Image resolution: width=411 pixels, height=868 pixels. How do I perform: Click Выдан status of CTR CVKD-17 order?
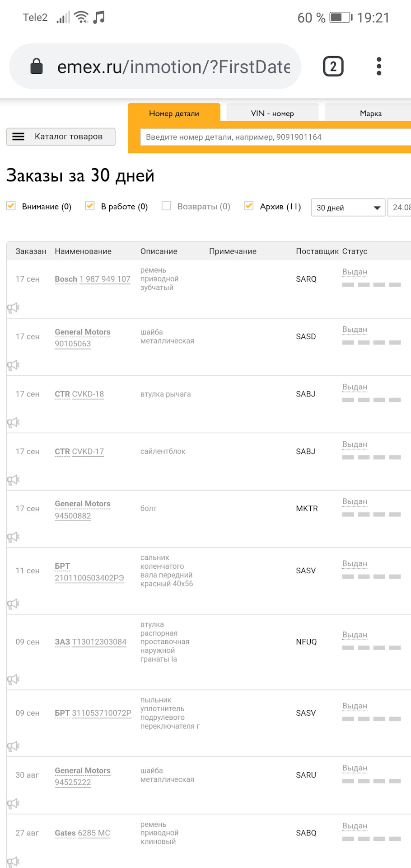click(355, 444)
